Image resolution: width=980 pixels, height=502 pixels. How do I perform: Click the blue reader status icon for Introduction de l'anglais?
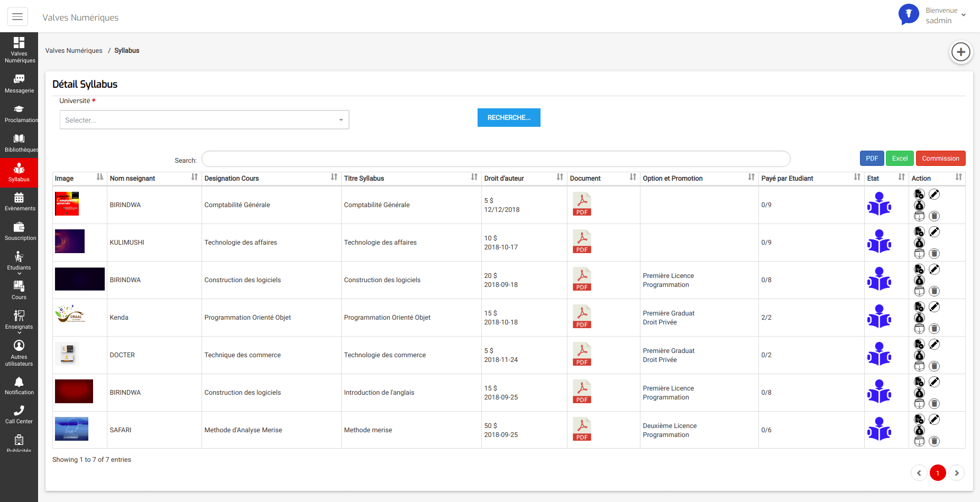879,392
